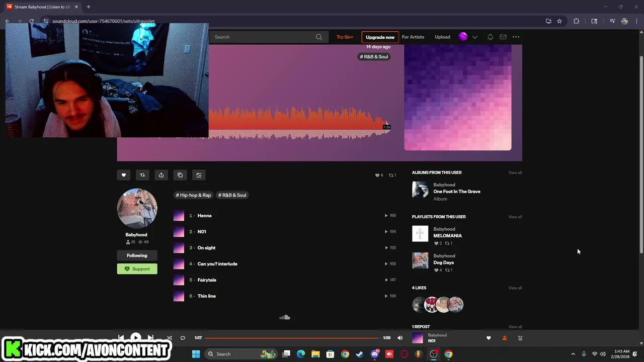Open SoundCloud notifications bell
Image resolution: width=644 pixels, height=362 pixels.
(x=490, y=37)
